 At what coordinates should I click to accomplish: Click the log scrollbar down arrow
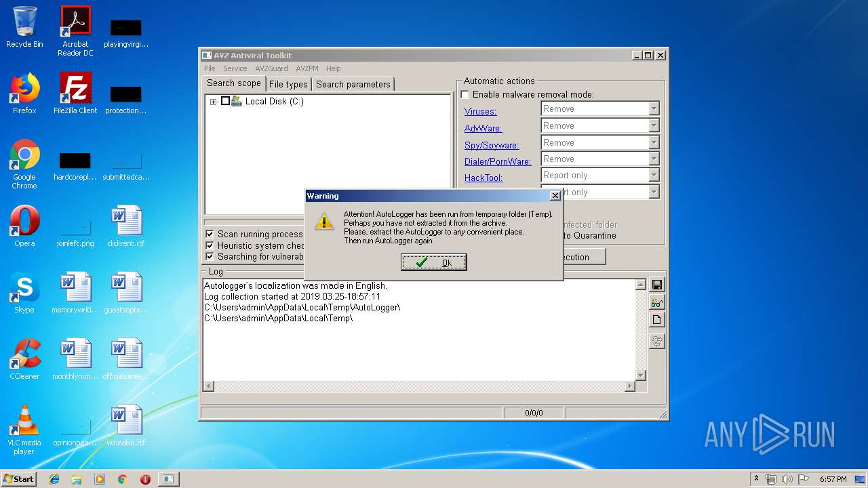click(x=641, y=375)
